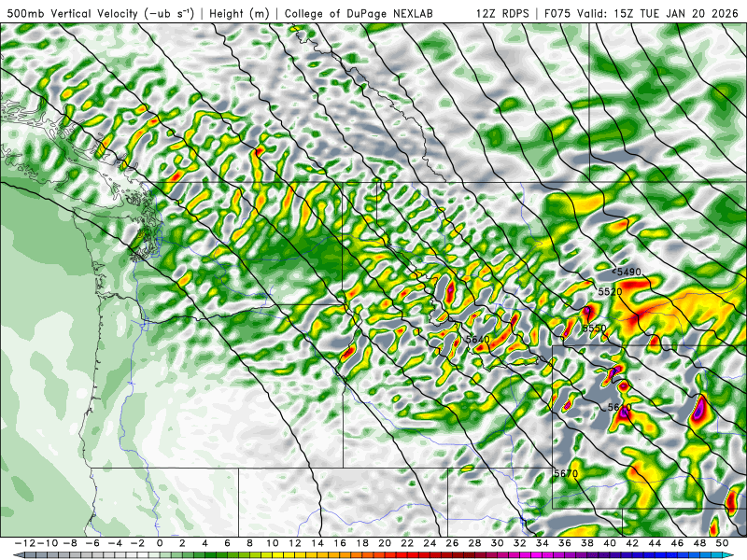Click the 50 value on color scale
747x560 pixels.
pos(722,543)
